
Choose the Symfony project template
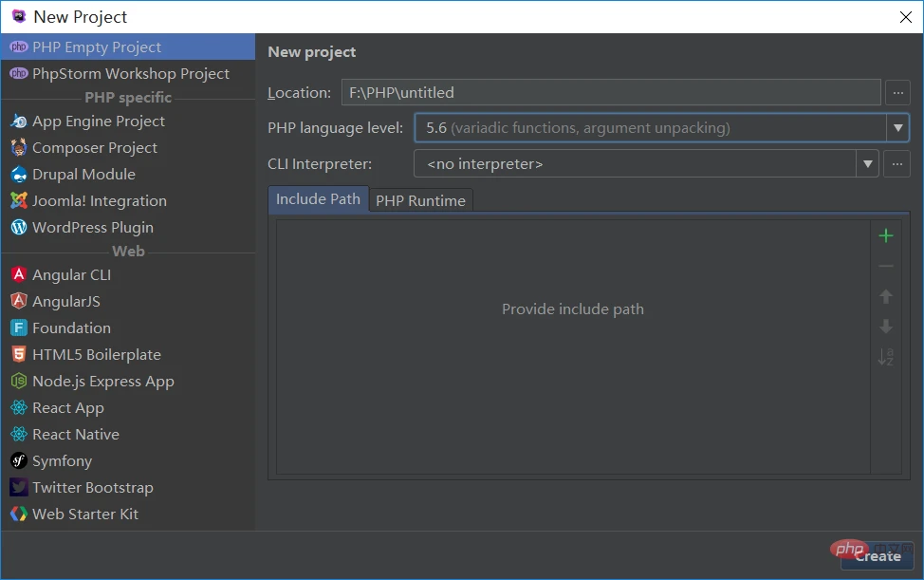pos(61,460)
